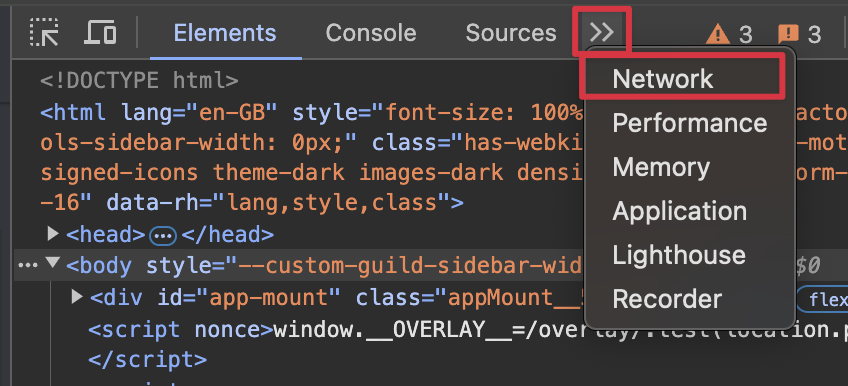Click the flex badge on div
Screen dimensions: 848x386
[x=823, y=300]
